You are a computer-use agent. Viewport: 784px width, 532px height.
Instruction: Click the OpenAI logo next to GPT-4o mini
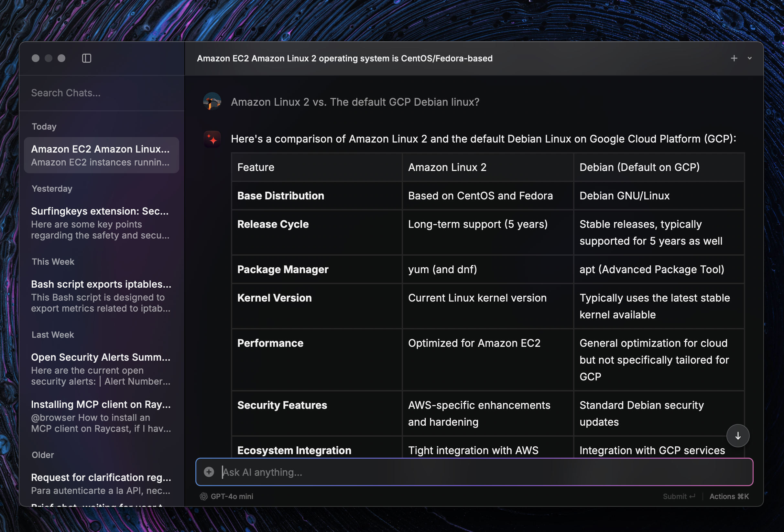coord(203,496)
